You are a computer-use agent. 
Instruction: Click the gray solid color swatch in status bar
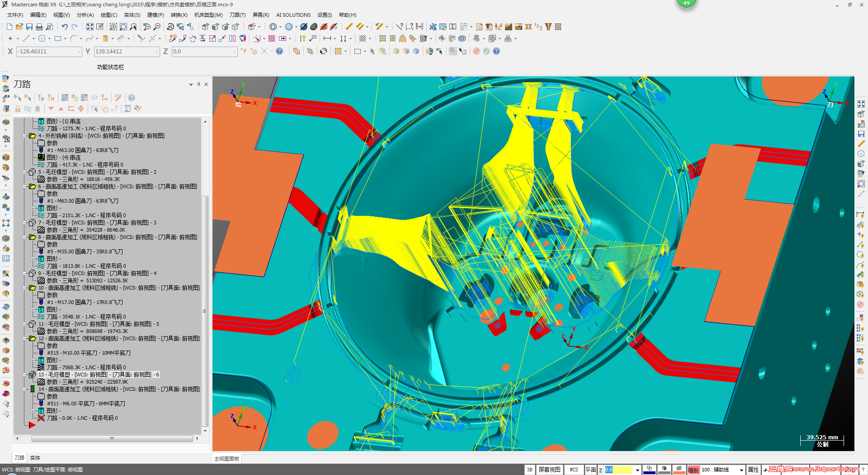point(664,470)
